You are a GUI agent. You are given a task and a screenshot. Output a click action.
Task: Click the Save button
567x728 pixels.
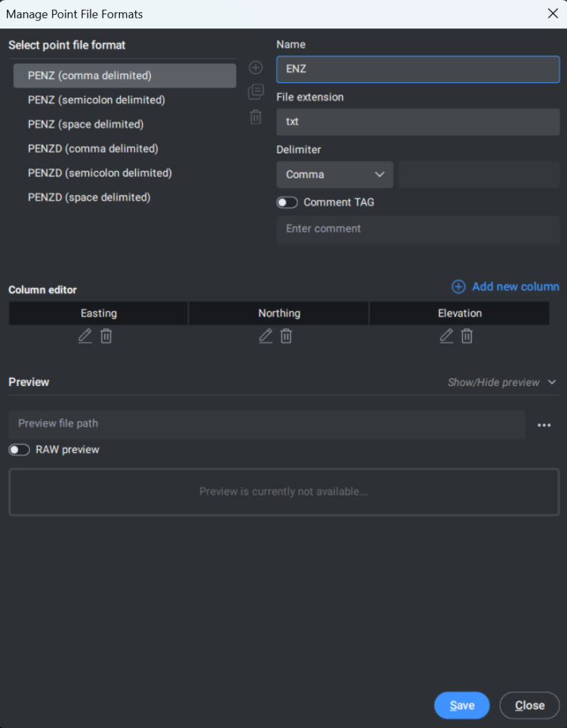point(462,705)
